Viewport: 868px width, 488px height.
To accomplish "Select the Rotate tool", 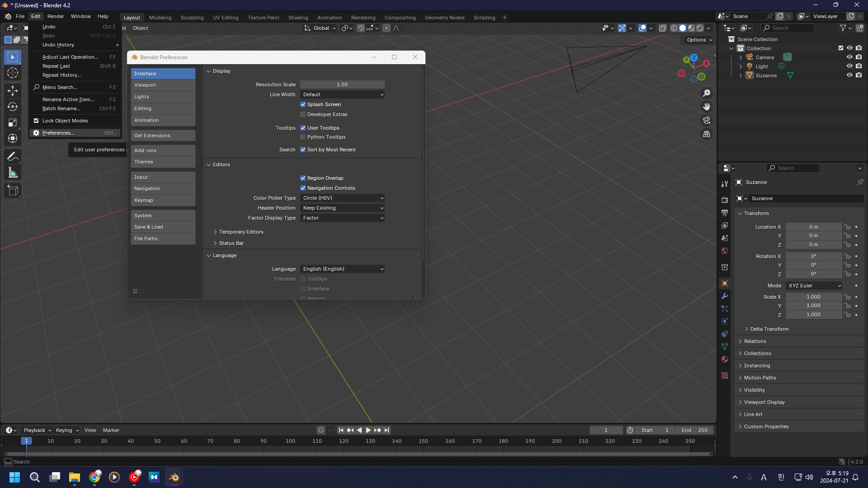I will [13, 107].
